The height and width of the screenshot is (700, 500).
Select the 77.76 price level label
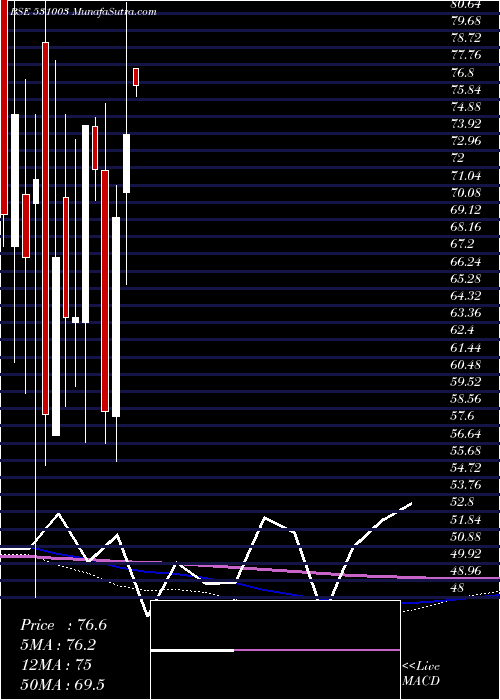click(467, 55)
